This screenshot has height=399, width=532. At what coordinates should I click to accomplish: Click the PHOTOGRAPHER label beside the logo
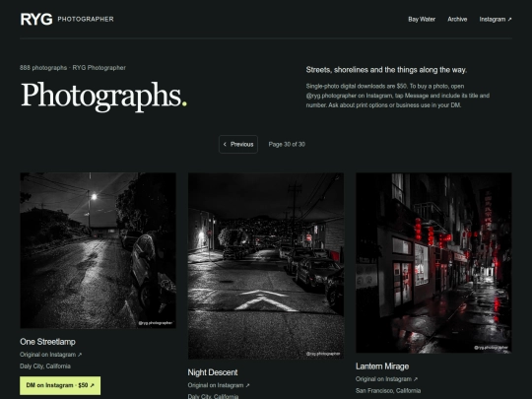click(x=86, y=20)
